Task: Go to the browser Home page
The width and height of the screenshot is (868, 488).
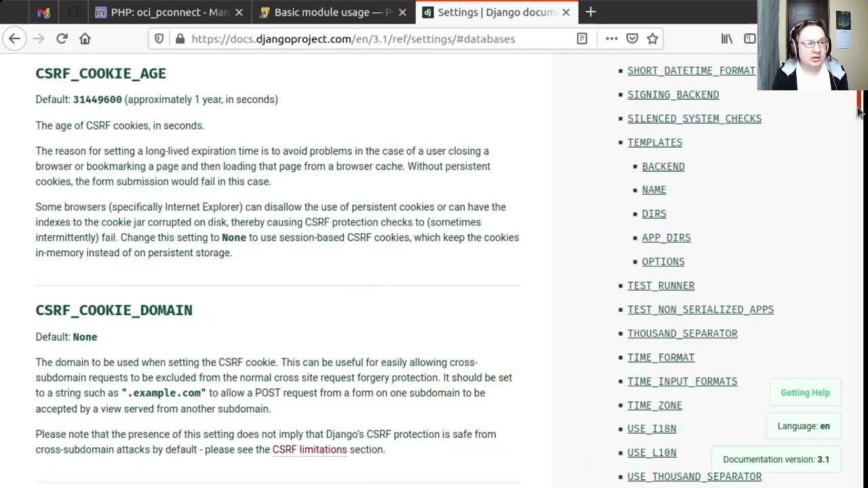Action: [x=85, y=39]
